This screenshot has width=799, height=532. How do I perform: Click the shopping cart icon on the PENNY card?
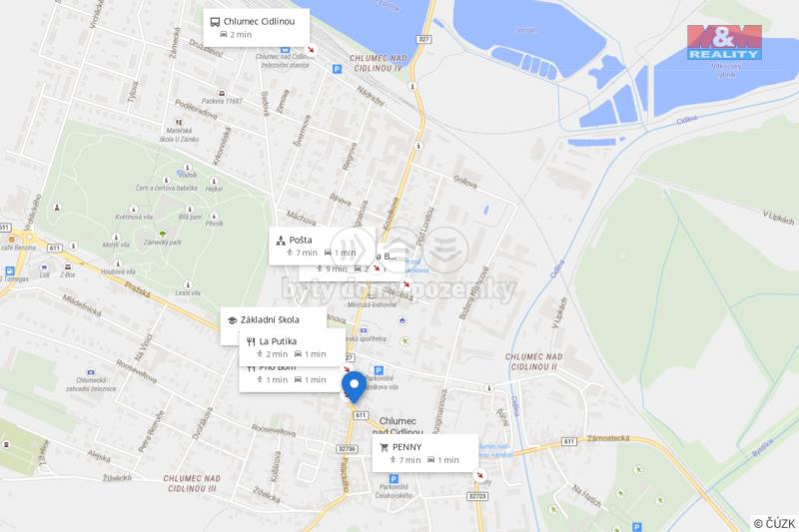point(385,447)
